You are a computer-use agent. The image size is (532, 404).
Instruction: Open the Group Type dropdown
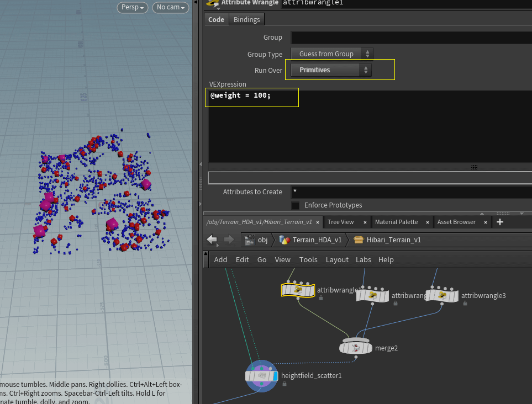click(331, 54)
